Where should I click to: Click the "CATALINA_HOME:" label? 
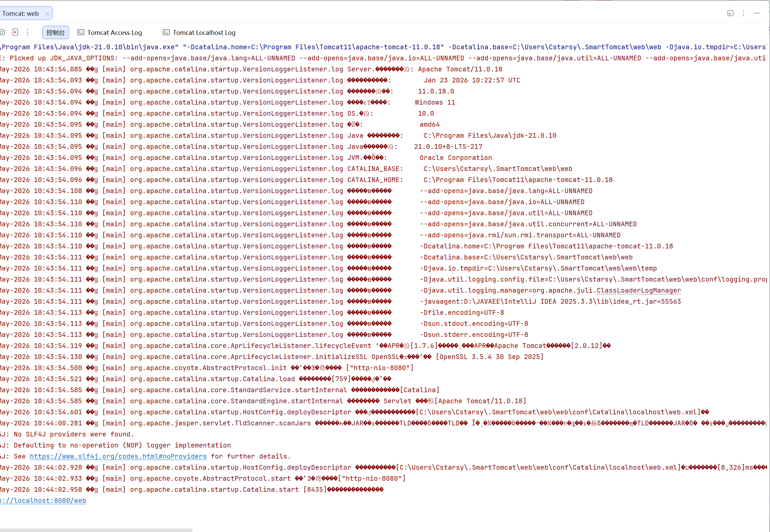[375, 180]
